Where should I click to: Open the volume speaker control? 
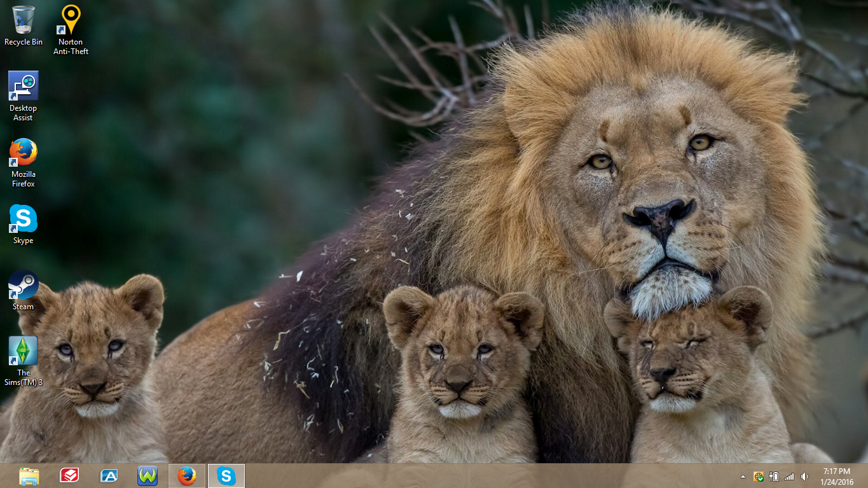pyautogui.click(x=804, y=477)
